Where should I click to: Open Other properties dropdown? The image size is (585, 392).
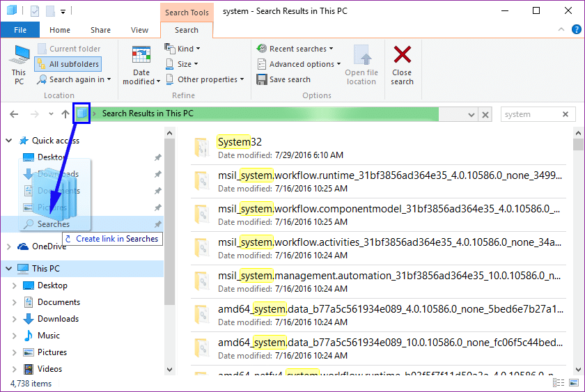[205, 79]
